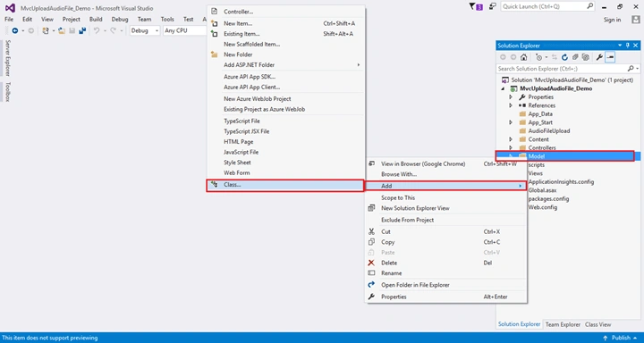Open the Solution Explorer window position dropdown arrow

(620, 46)
